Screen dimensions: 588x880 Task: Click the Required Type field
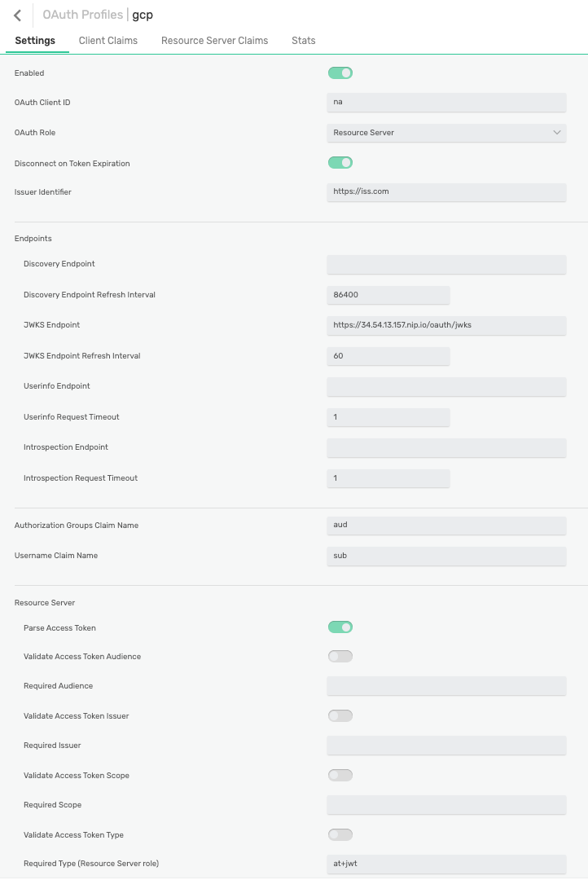[446, 863]
